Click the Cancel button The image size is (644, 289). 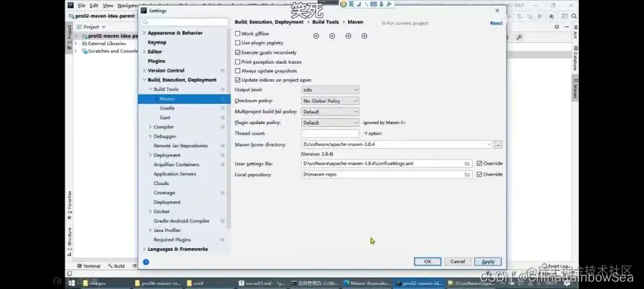point(458,262)
